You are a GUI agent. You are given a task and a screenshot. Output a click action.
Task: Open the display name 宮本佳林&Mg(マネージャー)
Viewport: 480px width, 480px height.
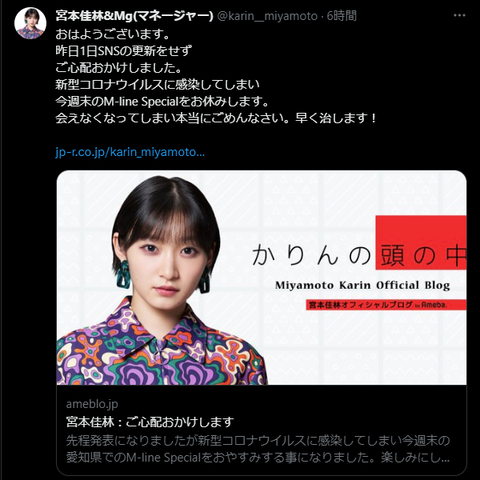coord(134,16)
